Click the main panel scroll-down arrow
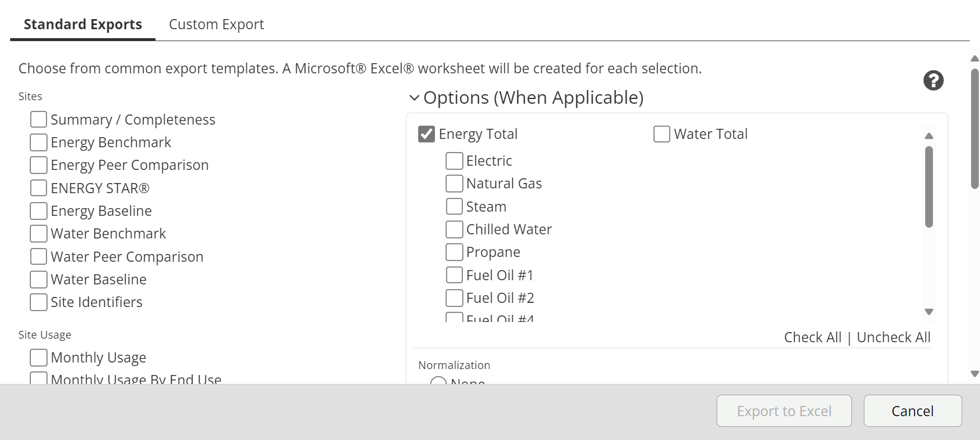This screenshot has height=440, width=980. pyautogui.click(x=975, y=374)
